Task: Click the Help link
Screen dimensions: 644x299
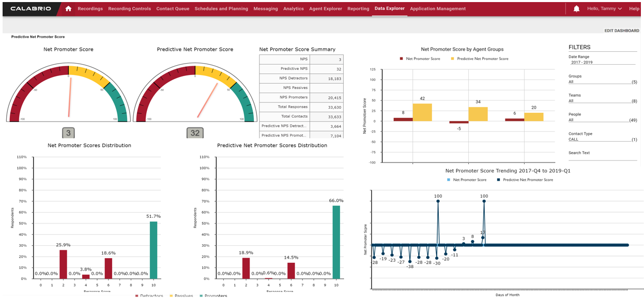Action: pos(634,9)
